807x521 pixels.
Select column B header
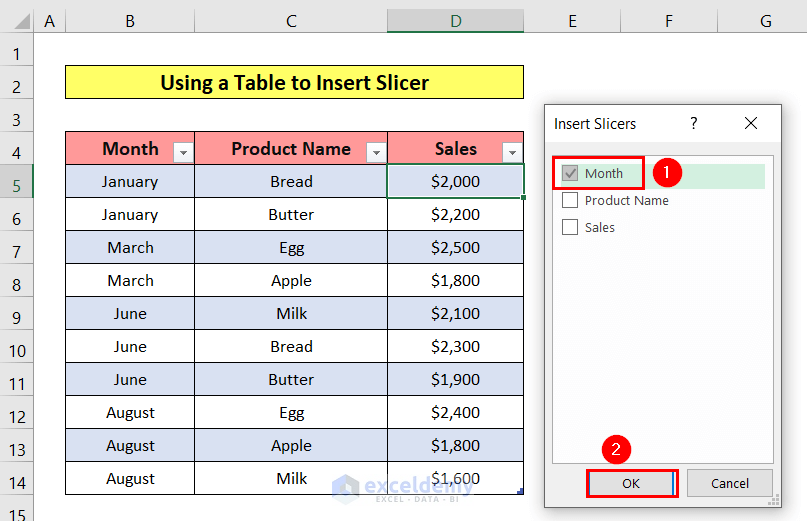pos(130,21)
